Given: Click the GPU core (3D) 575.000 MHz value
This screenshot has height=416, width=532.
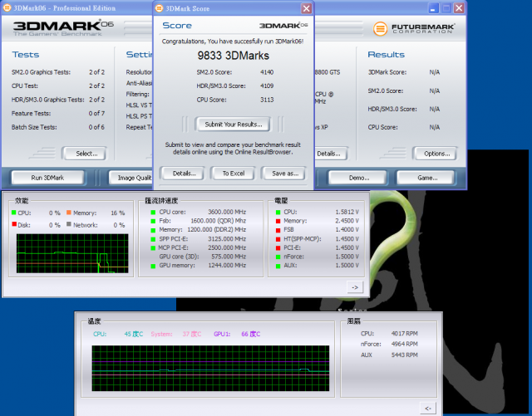Looking at the screenshot, I should 229,257.
